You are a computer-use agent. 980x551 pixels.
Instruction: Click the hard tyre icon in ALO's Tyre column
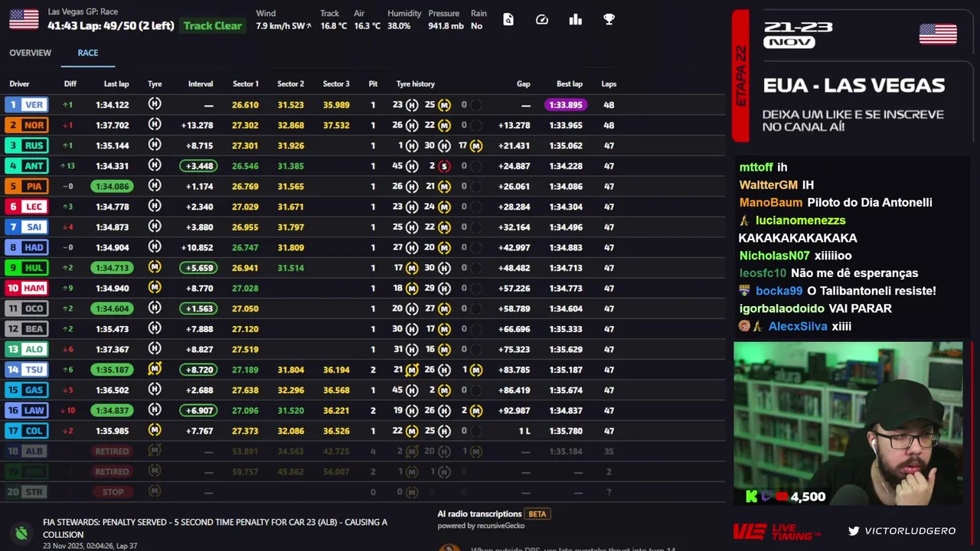155,349
